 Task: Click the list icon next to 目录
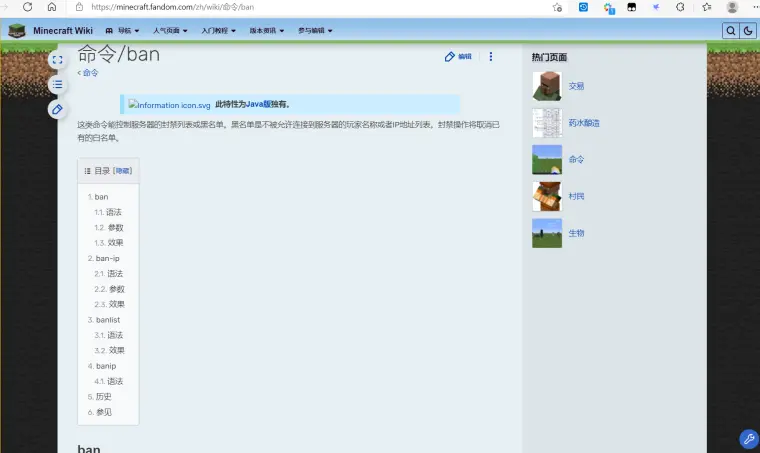(87, 171)
